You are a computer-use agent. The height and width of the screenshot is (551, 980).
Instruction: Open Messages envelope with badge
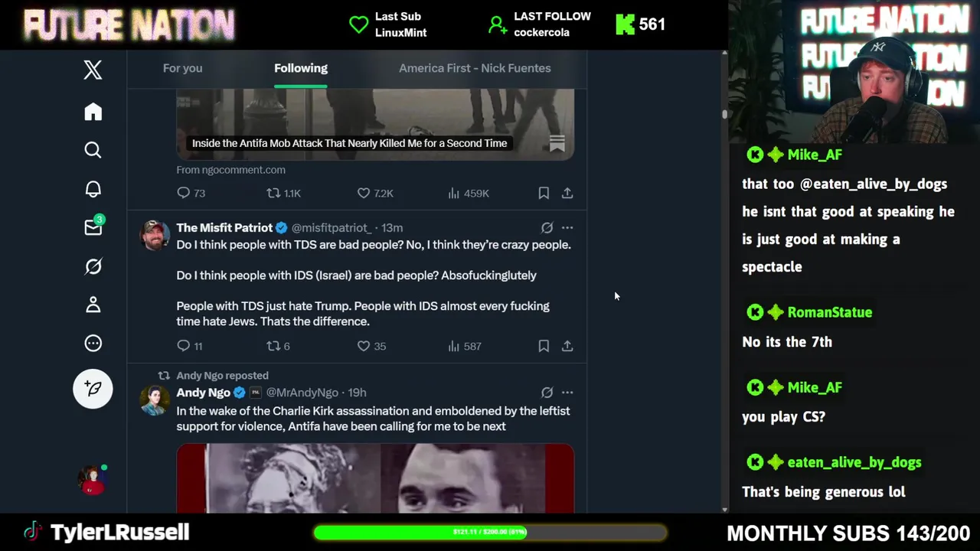click(x=93, y=227)
